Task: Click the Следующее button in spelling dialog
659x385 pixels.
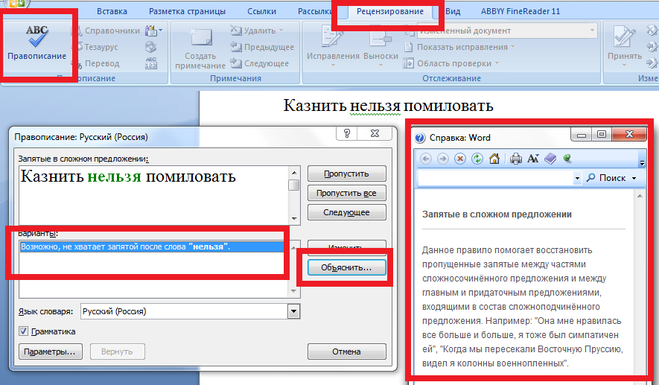Action: tap(347, 212)
